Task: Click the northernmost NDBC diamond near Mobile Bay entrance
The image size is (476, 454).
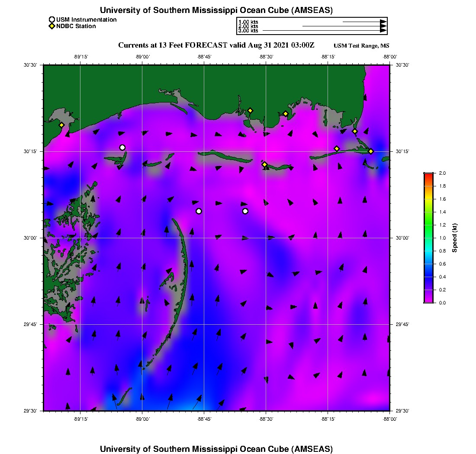Action: (x=355, y=131)
